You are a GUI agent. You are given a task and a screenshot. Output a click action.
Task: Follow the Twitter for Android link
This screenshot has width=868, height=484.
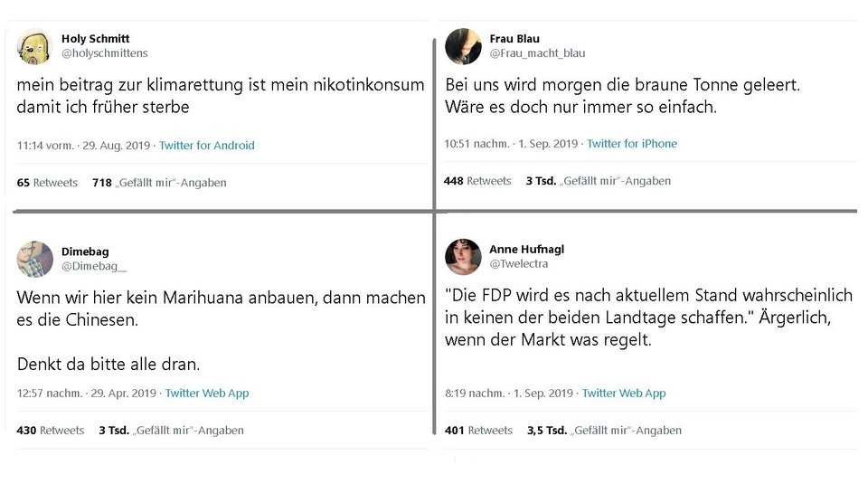207,146
